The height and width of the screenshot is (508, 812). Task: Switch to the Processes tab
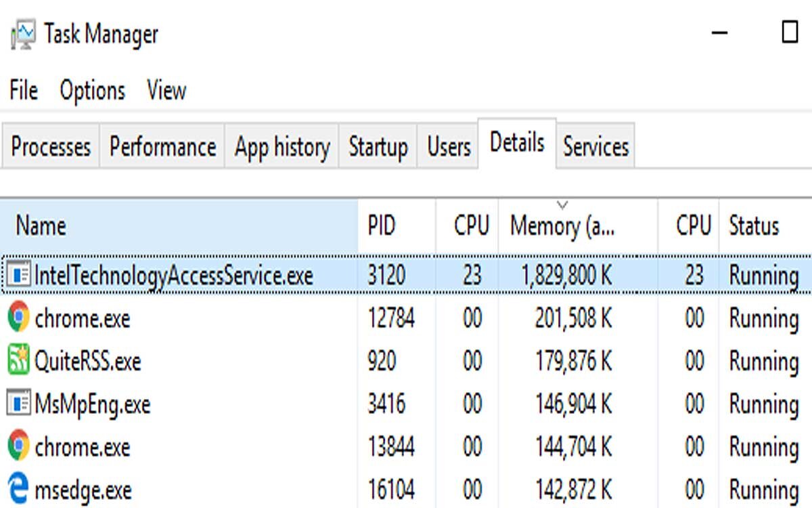51,146
